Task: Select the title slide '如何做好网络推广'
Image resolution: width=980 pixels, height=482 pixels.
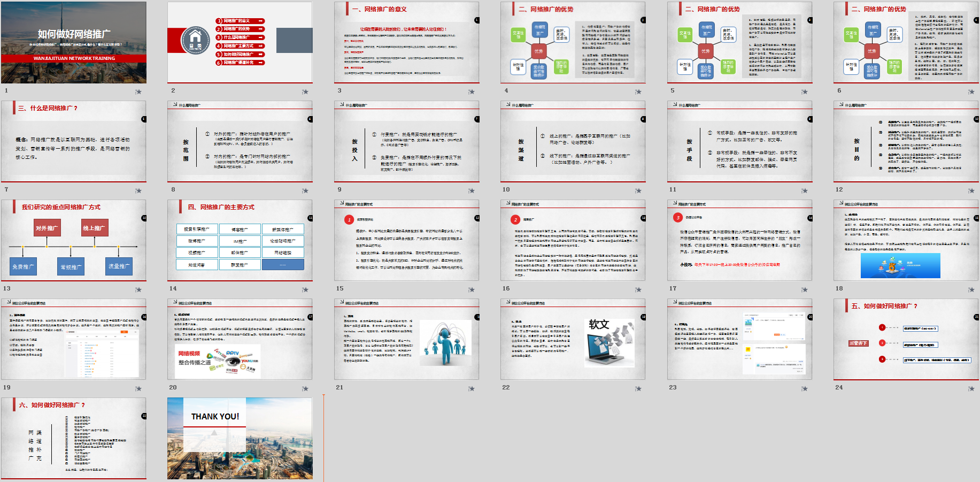Action: 74,42
